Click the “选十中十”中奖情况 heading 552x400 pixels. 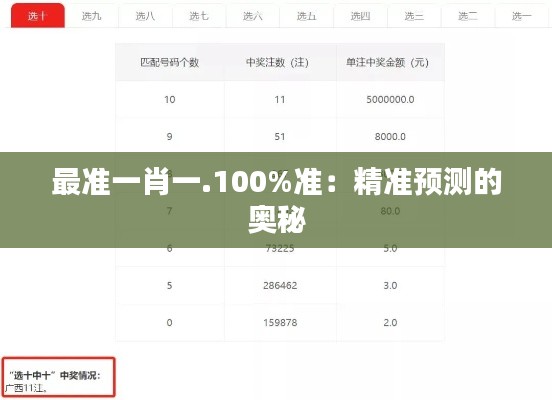(x=55, y=375)
